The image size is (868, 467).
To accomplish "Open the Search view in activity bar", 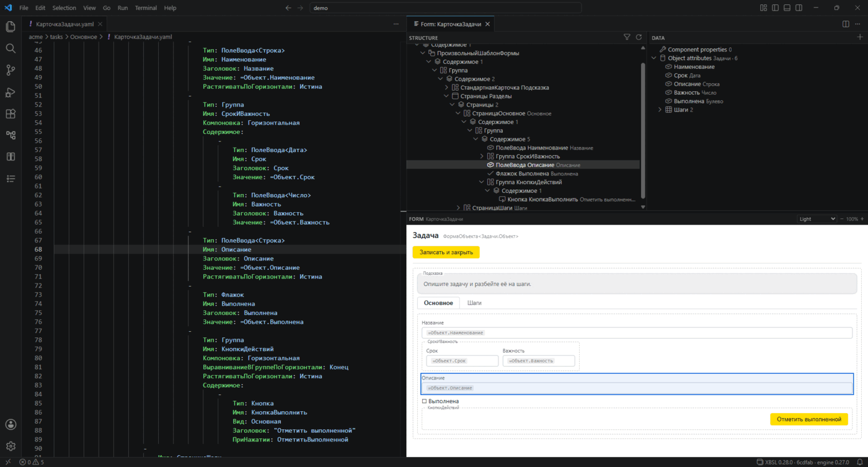I will tap(11, 48).
